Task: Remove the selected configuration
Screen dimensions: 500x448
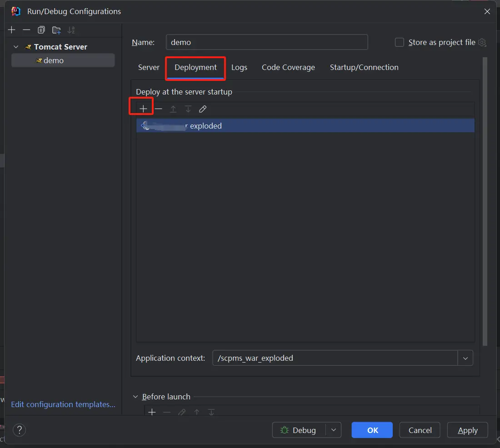Action: (26, 30)
